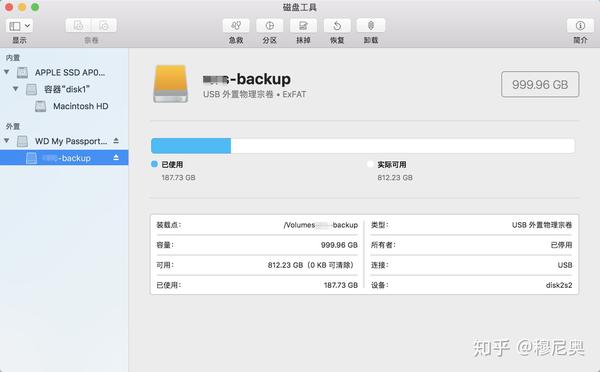Click the WD My Passport drive icon
The image size is (600, 372).
(x=22, y=141)
